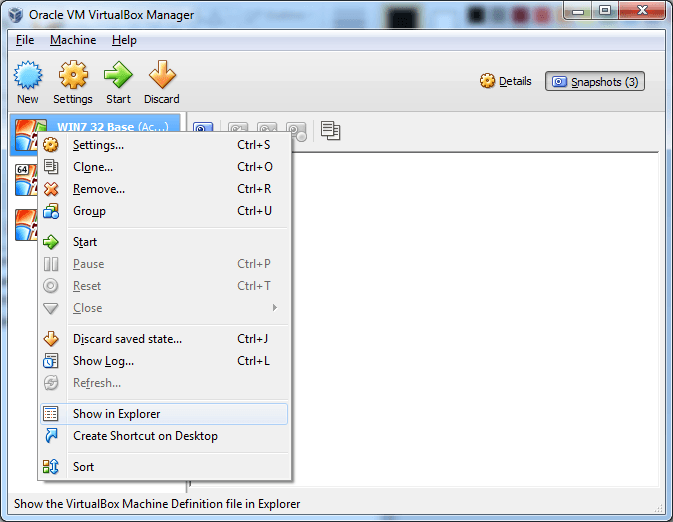Choose Clone... from the context menu
Screen dimensions: 673x522
point(93,167)
